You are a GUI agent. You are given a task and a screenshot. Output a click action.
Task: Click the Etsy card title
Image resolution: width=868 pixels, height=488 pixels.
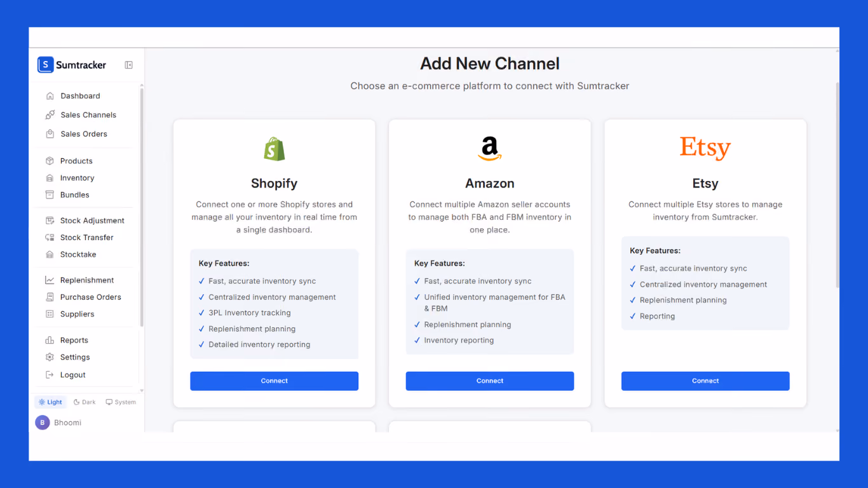(x=705, y=184)
